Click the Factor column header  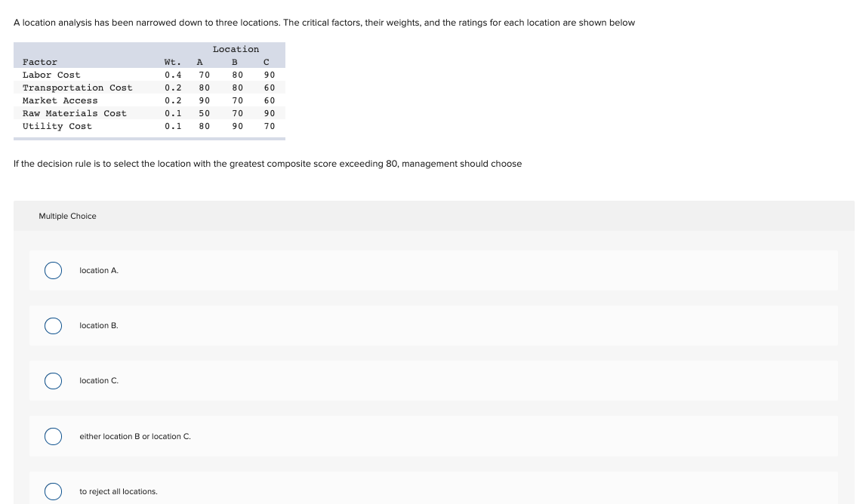(39, 61)
